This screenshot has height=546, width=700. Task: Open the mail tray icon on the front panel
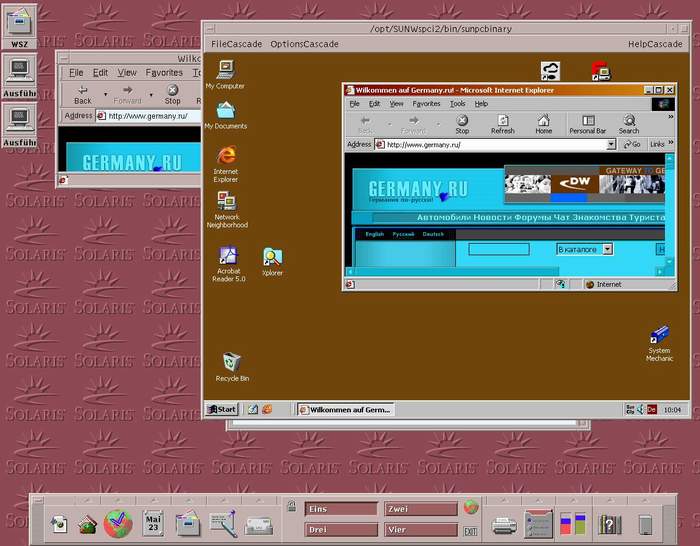click(258, 525)
